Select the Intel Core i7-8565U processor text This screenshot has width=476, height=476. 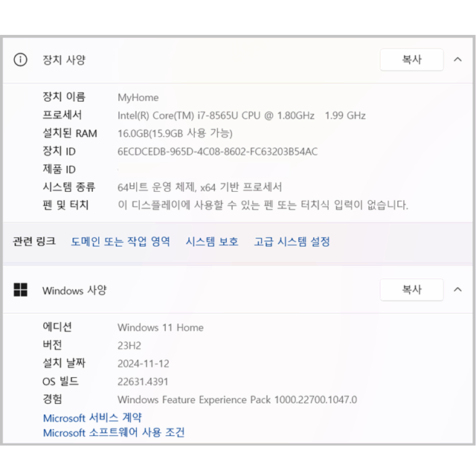[241, 115]
